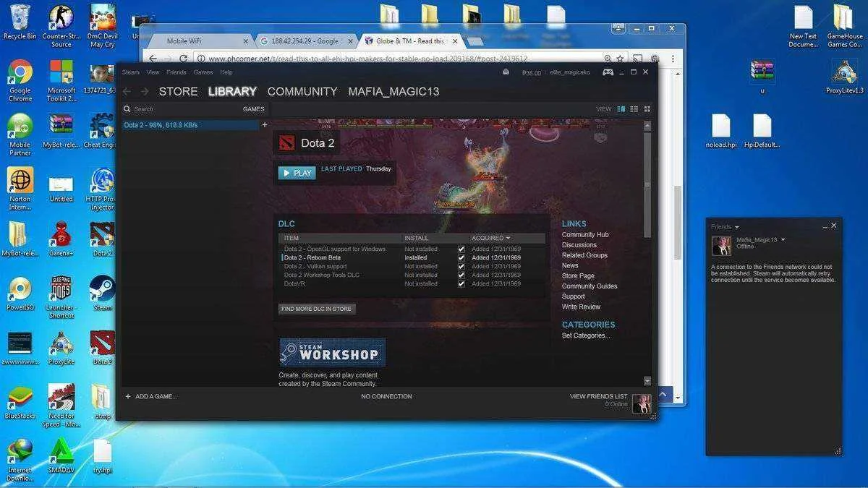This screenshot has height=488, width=868.
Task: Open Mobile Partner desktop icon
Action: [x=20, y=126]
